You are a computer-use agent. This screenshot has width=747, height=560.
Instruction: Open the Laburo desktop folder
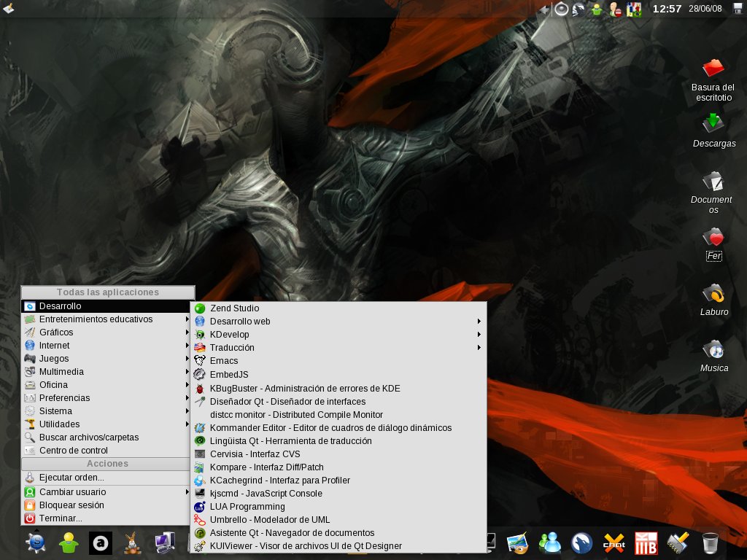(x=713, y=300)
